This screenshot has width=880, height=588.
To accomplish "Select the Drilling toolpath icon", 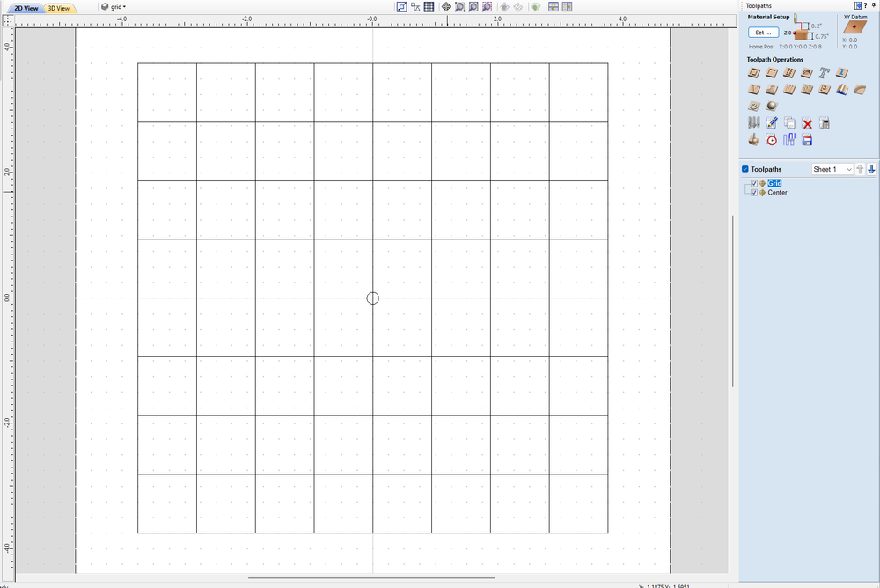I will (789, 72).
